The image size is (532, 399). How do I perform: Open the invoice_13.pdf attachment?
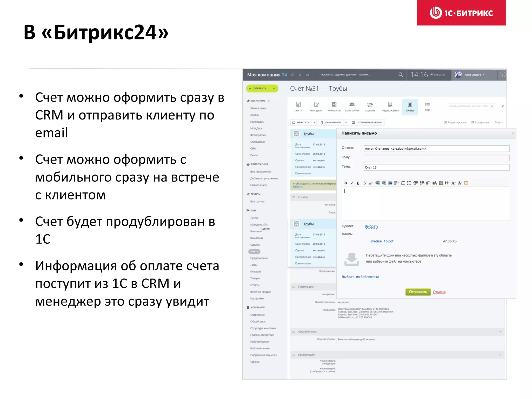[382, 241]
